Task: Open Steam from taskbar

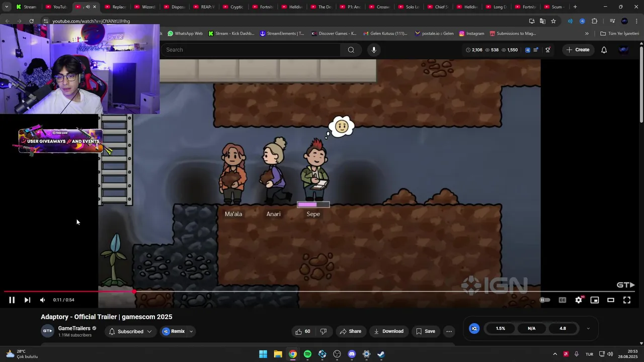Action: (381, 354)
